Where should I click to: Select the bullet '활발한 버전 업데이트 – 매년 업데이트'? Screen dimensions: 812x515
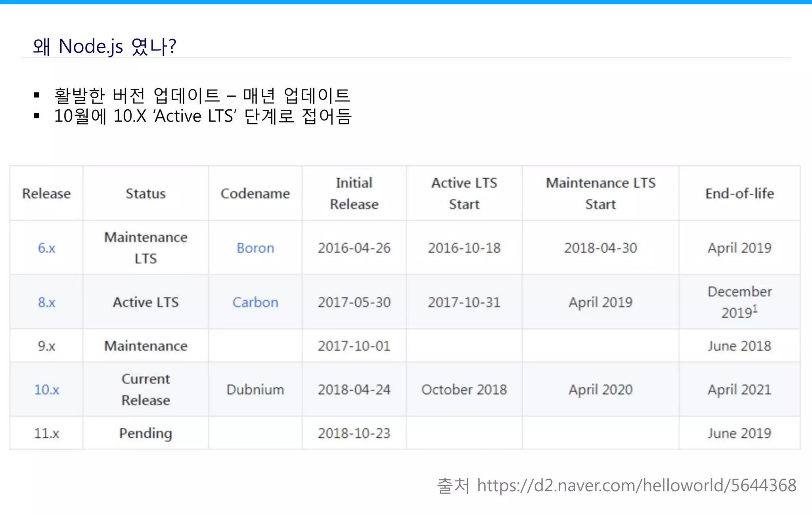click(x=202, y=95)
